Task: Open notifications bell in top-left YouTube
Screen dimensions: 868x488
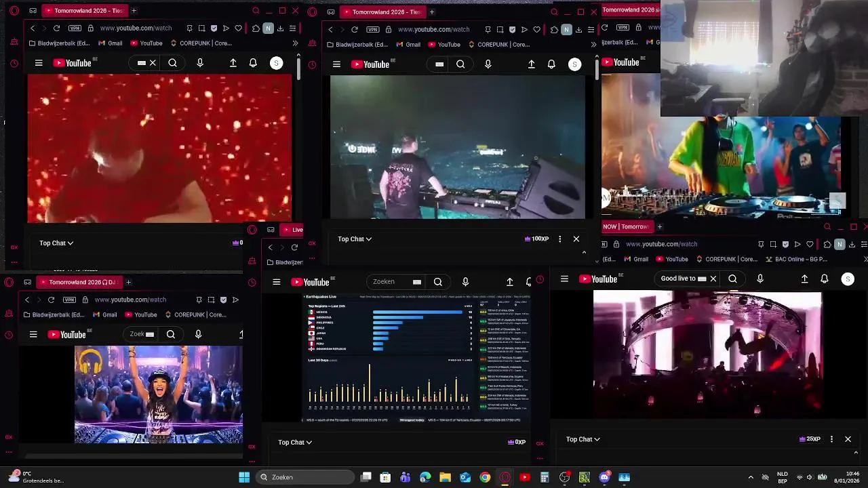Action: [x=253, y=63]
